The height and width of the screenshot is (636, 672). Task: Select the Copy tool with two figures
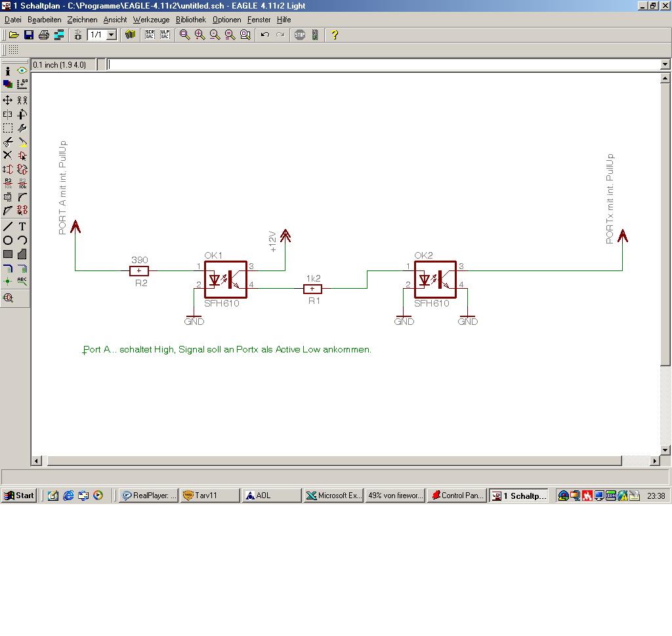pos(22,100)
